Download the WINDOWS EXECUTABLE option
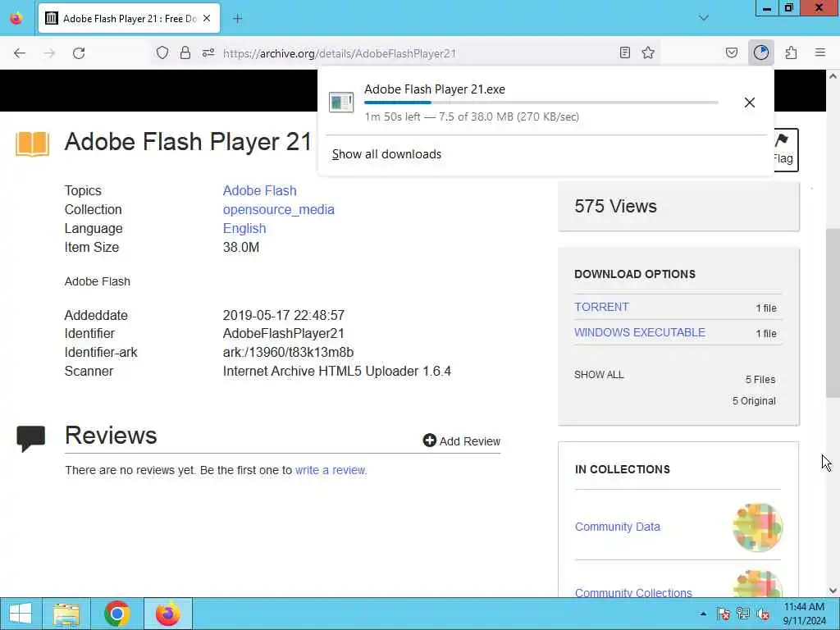Image resolution: width=840 pixels, height=630 pixels. click(x=640, y=332)
